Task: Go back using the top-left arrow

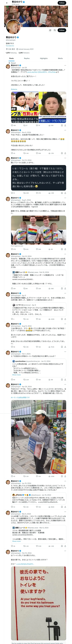Action: (x=7, y=3)
